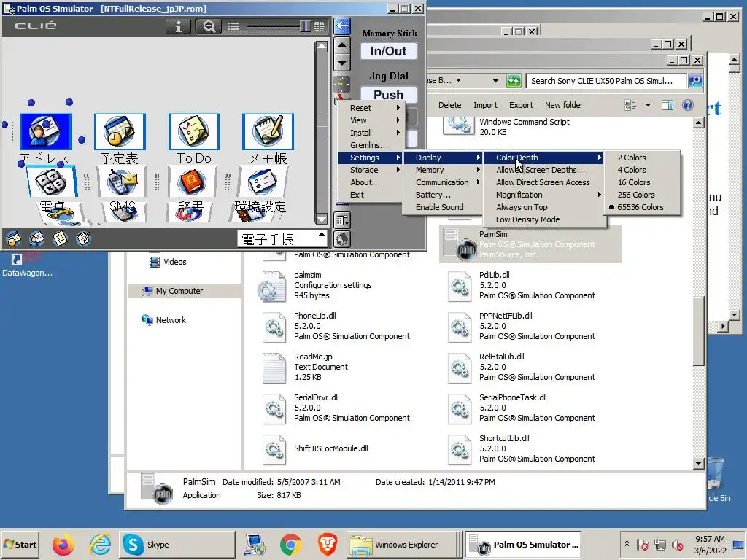The height and width of the screenshot is (560, 747).
Task: Click the menu silkscreen button
Action: pos(342,220)
